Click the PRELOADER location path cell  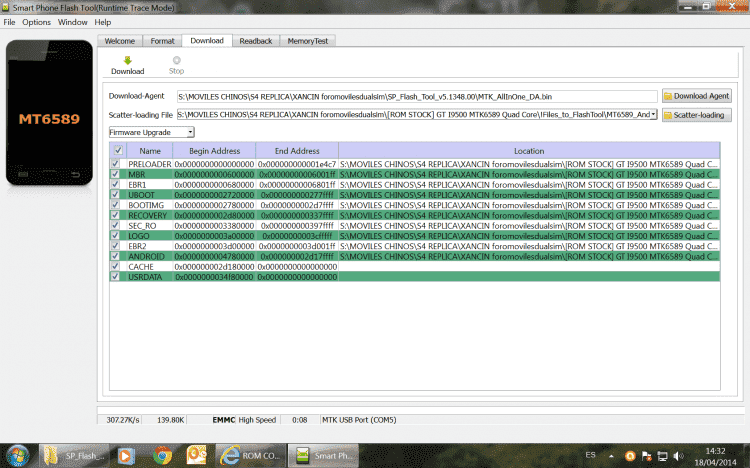coord(529,164)
